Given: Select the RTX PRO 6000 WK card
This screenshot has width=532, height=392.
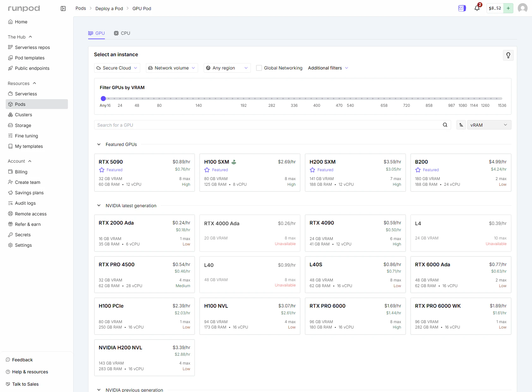Looking at the screenshot, I should pyautogui.click(x=461, y=316).
